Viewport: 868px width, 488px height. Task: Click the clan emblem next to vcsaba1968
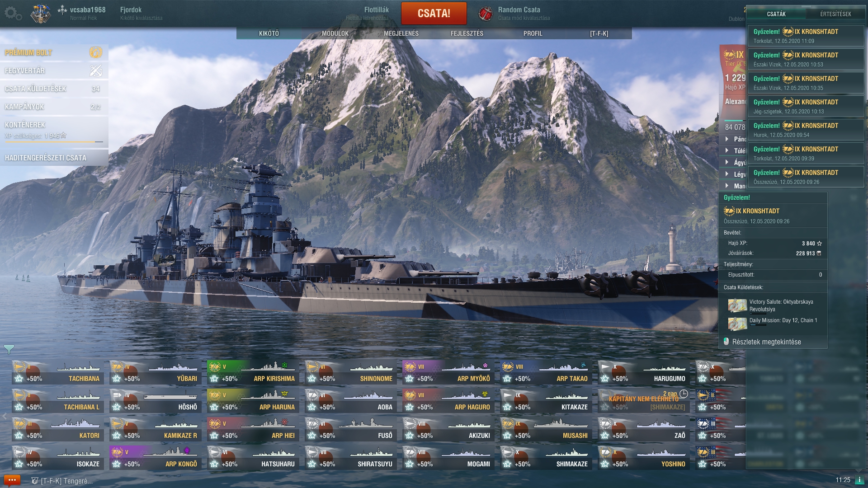[x=41, y=14]
